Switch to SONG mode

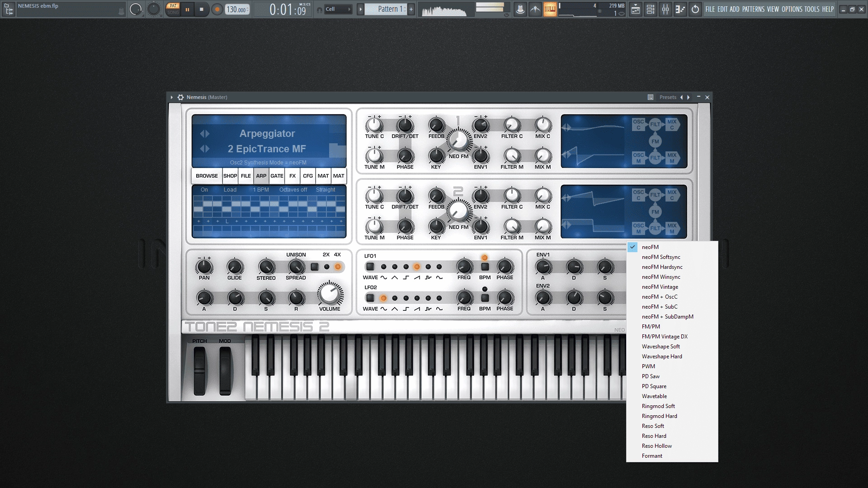click(x=173, y=13)
